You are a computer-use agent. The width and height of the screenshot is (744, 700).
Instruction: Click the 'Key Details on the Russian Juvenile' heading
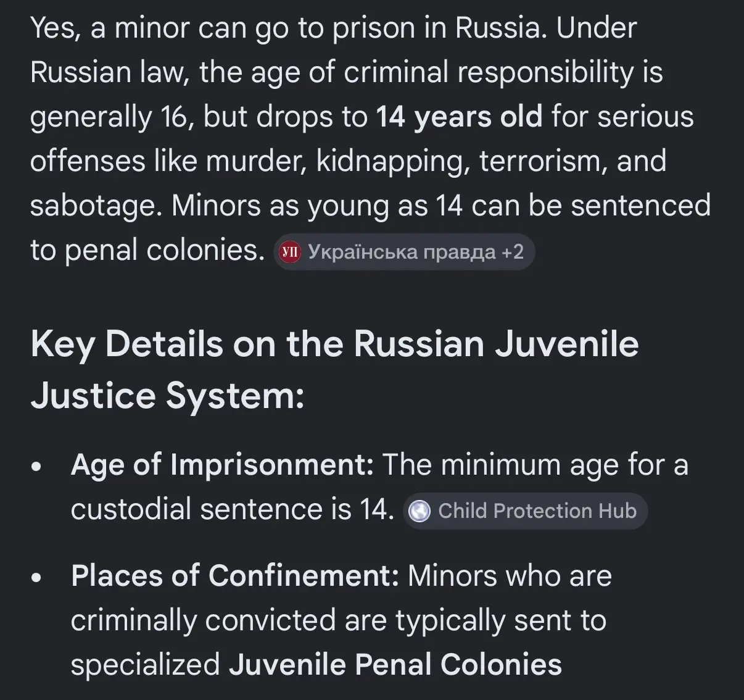point(334,344)
